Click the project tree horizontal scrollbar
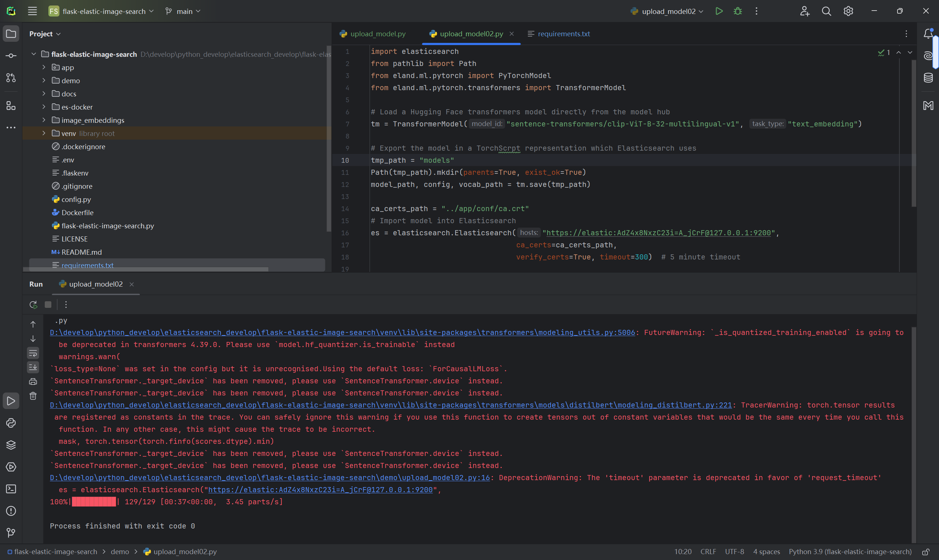Image resolution: width=939 pixels, height=560 pixels. pos(146,269)
